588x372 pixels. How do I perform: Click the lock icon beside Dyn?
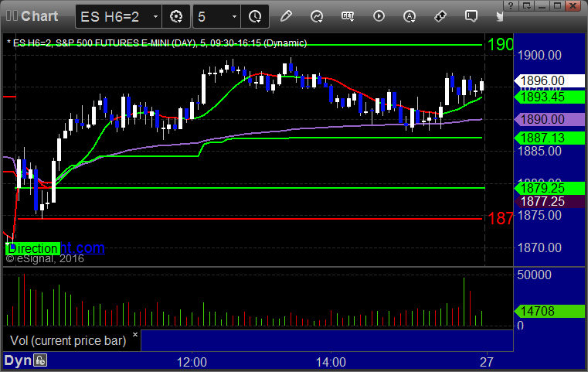coord(40,360)
